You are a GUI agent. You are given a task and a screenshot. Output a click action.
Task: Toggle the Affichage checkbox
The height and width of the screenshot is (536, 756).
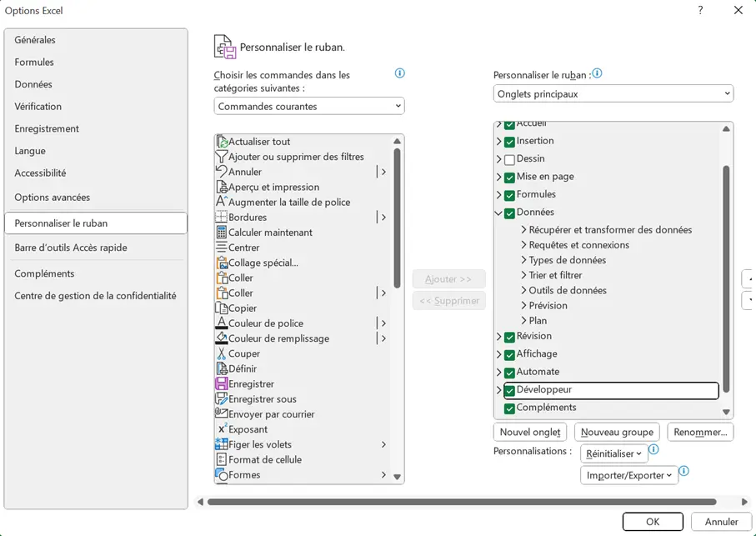[509, 355]
